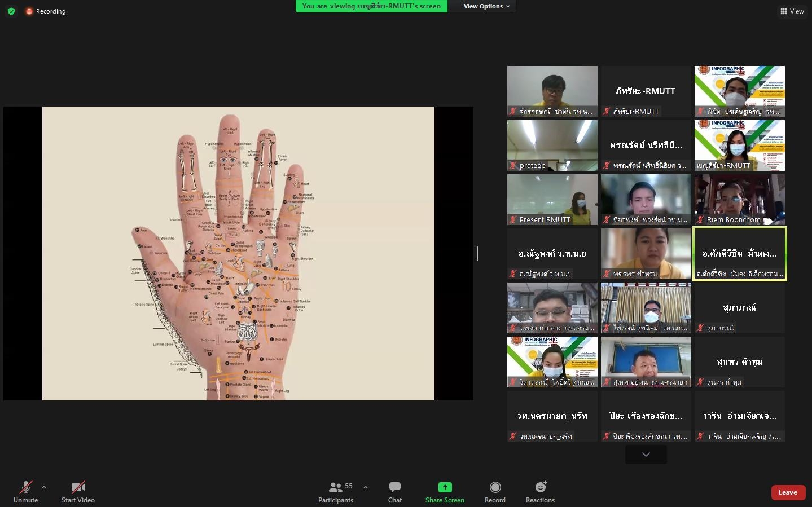Open audio options arrow beside Unmute
The height and width of the screenshot is (507, 812).
tap(44, 487)
